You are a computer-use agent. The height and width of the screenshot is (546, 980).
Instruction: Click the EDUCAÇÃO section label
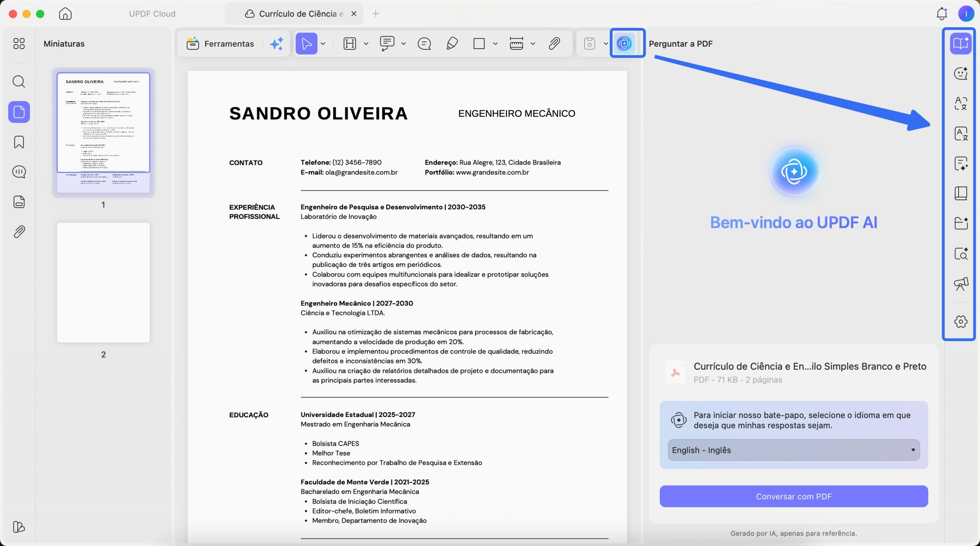[249, 415]
